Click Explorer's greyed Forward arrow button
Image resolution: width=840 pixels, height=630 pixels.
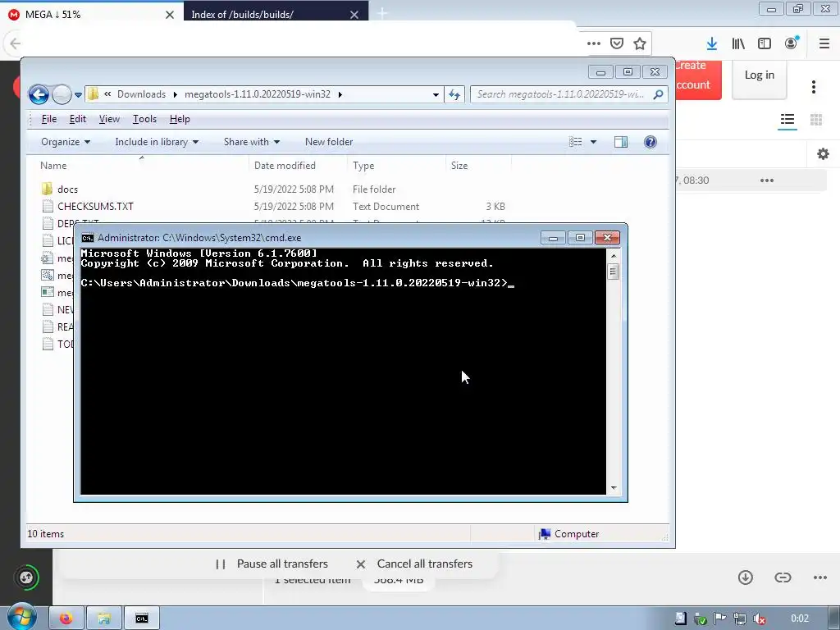(62, 95)
